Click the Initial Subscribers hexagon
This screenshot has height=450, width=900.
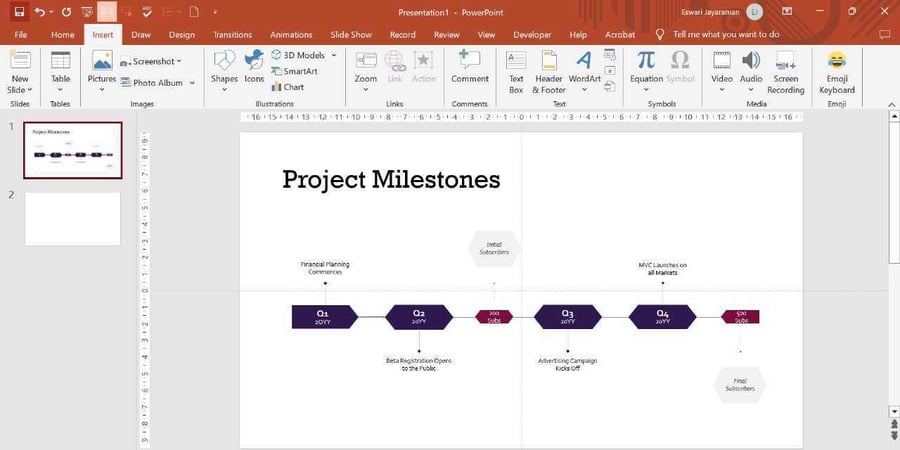pos(494,249)
